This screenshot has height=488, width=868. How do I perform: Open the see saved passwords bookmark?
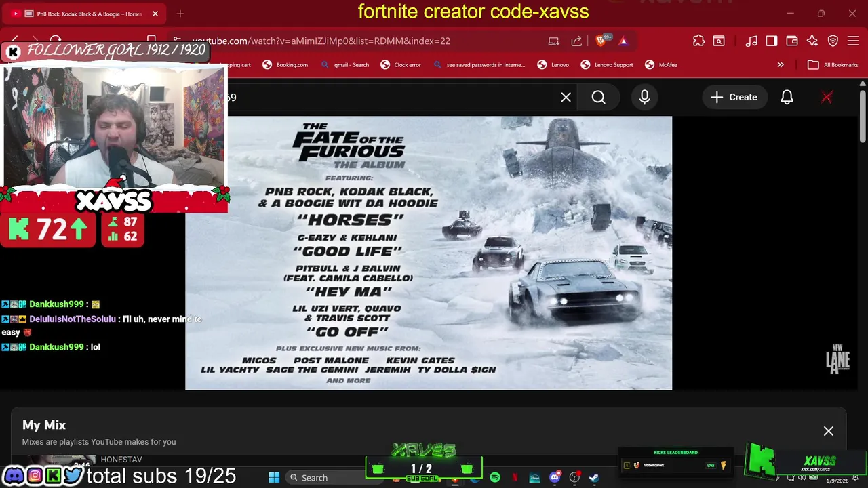pos(478,65)
